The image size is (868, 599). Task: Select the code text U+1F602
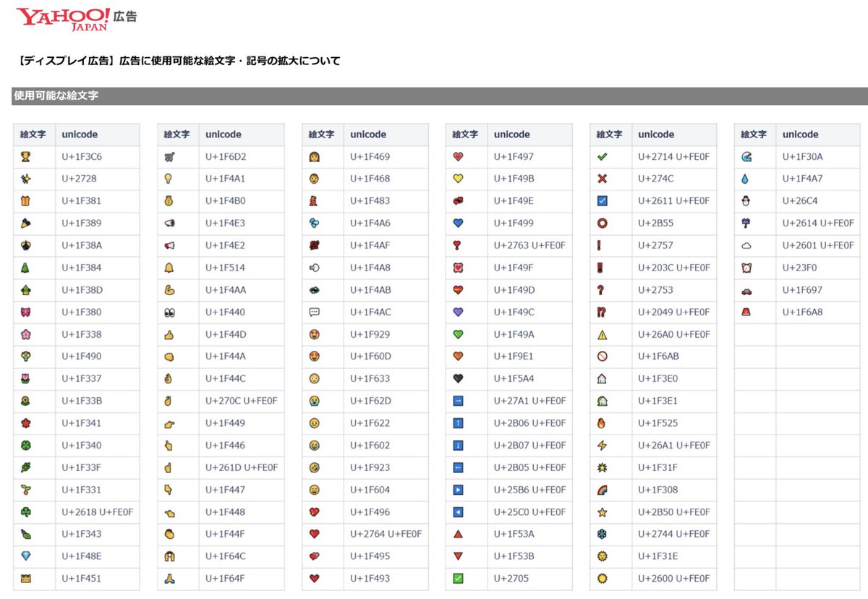point(370,446)
